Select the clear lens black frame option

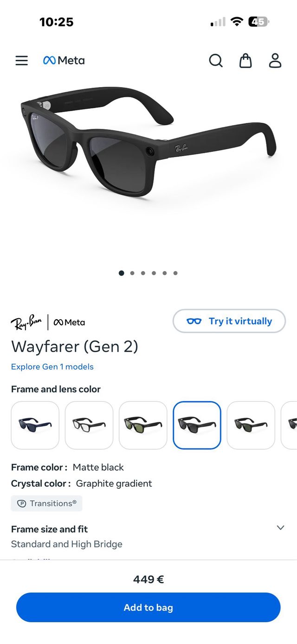click(89, 425)
